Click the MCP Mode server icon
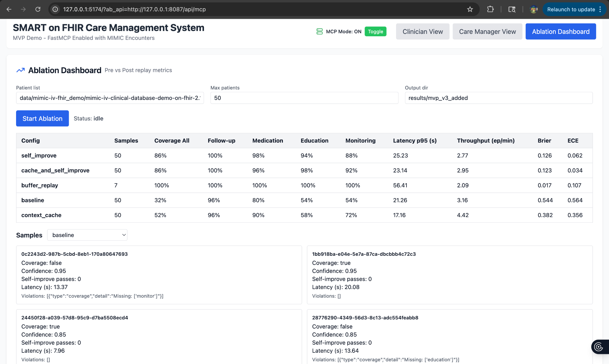609x364 pixels. click(319, 32)
